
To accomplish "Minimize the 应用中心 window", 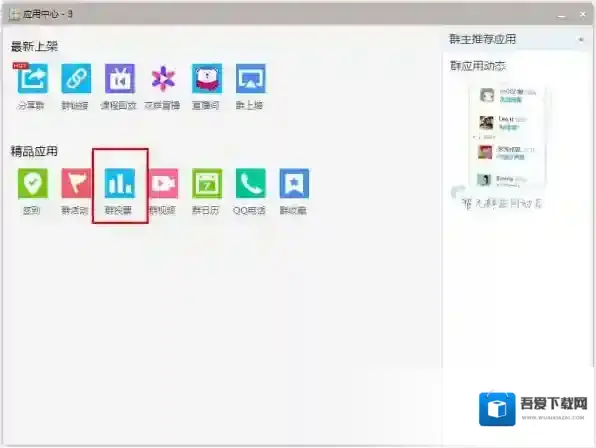I will pos(561,15).
